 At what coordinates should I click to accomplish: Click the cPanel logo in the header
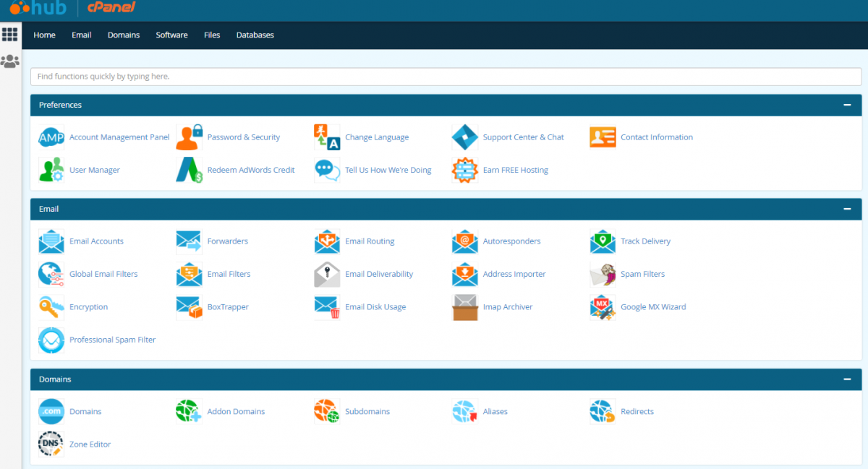(111, 8)
